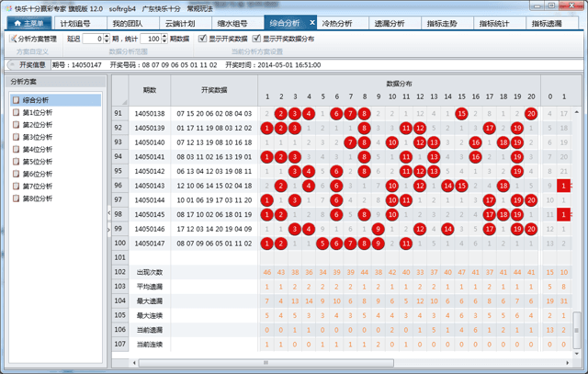This screenshot has height=374, width=588.
Task: Click the 统计 period count input field
Action: 151,40
